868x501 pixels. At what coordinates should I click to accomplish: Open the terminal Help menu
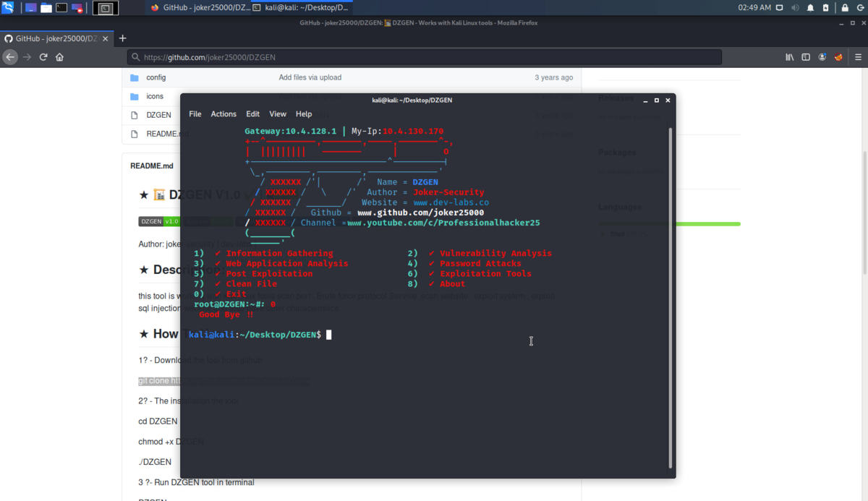[x=304, y=114]
